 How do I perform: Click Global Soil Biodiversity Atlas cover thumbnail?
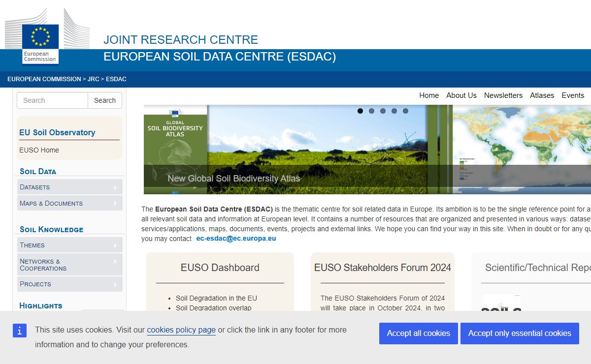(x=175, y=150)
